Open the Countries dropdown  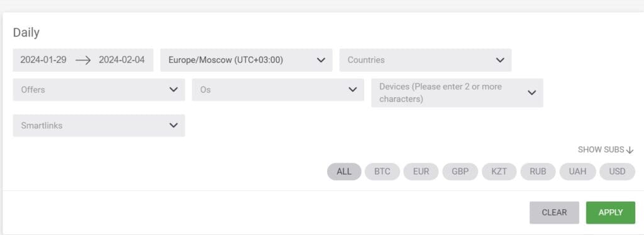tap(426, 60)
